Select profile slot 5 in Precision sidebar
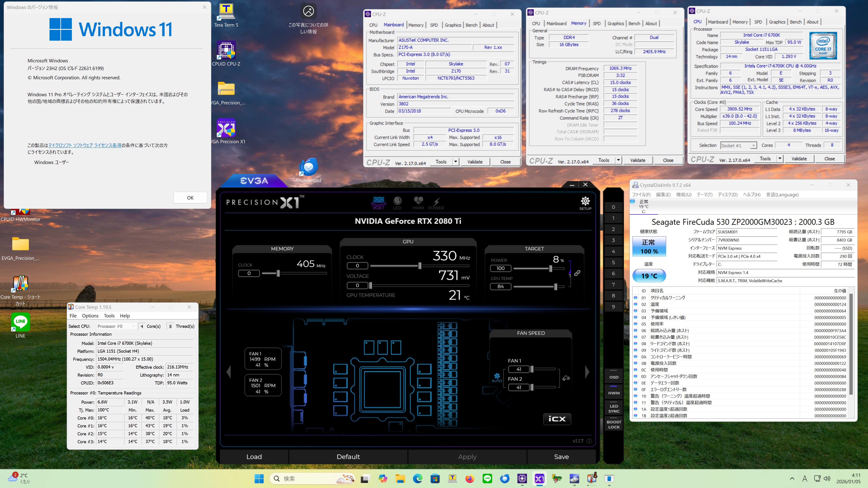868x488 pixels. [613, 262]
